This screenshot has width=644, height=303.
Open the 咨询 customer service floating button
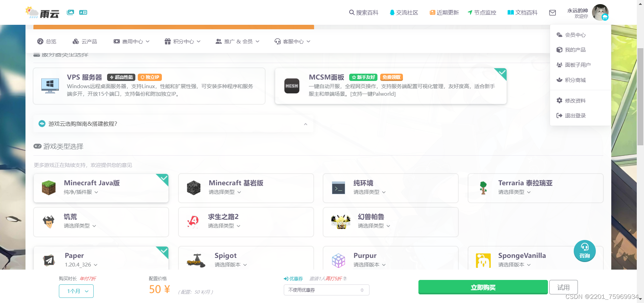(584, 251)
